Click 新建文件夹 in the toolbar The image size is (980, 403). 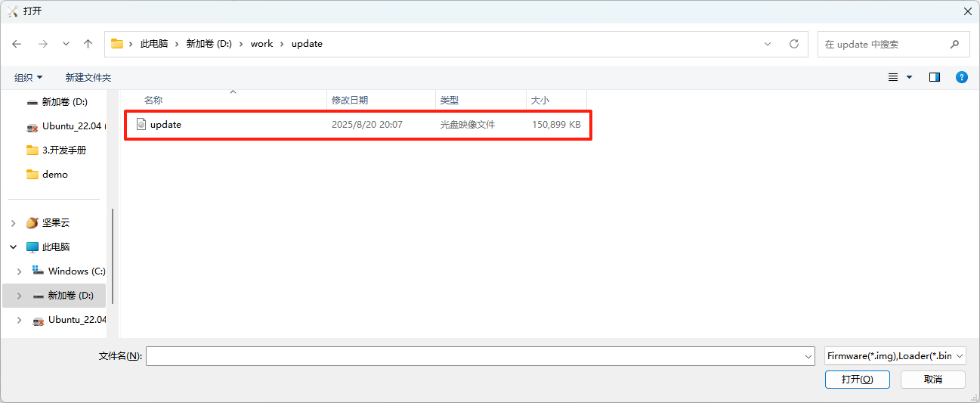88,77
